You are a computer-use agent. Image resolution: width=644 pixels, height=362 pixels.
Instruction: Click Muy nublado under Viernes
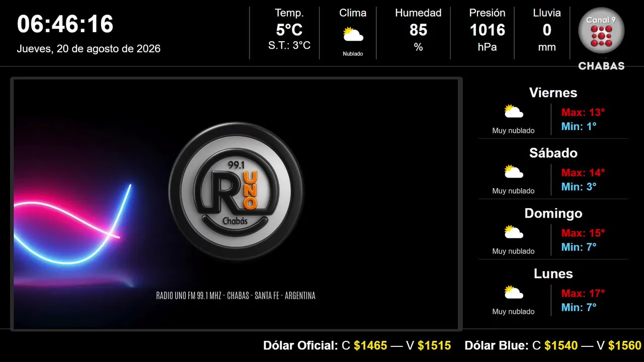point(513,131)
